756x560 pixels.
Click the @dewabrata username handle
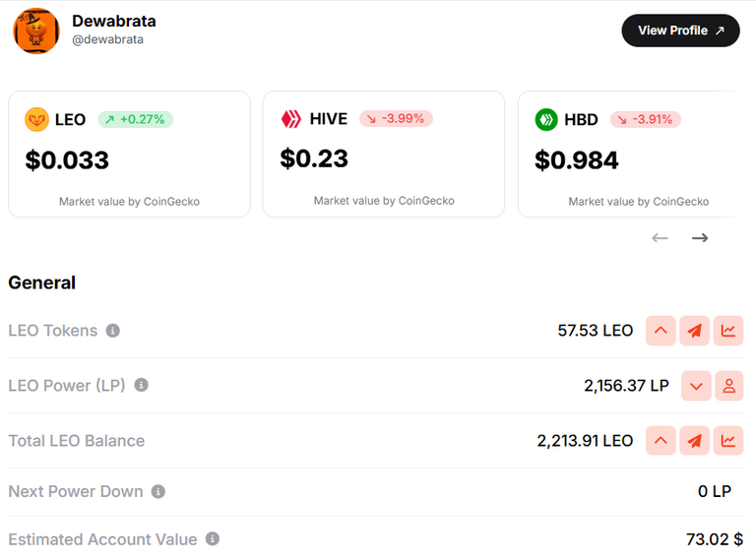[x=107, y=39]
